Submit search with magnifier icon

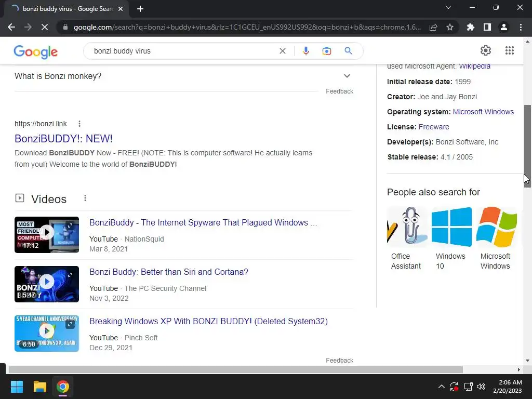click(x=348, y=51)
